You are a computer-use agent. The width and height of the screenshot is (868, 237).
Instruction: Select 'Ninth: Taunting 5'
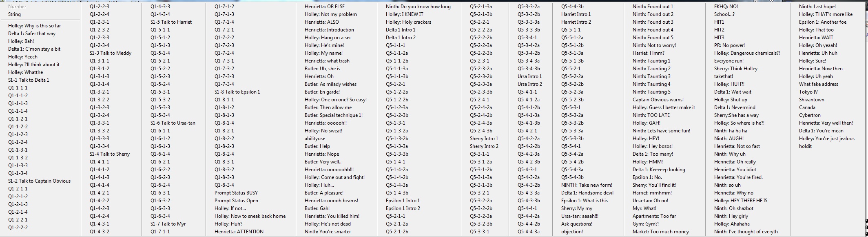click(651, 92)
